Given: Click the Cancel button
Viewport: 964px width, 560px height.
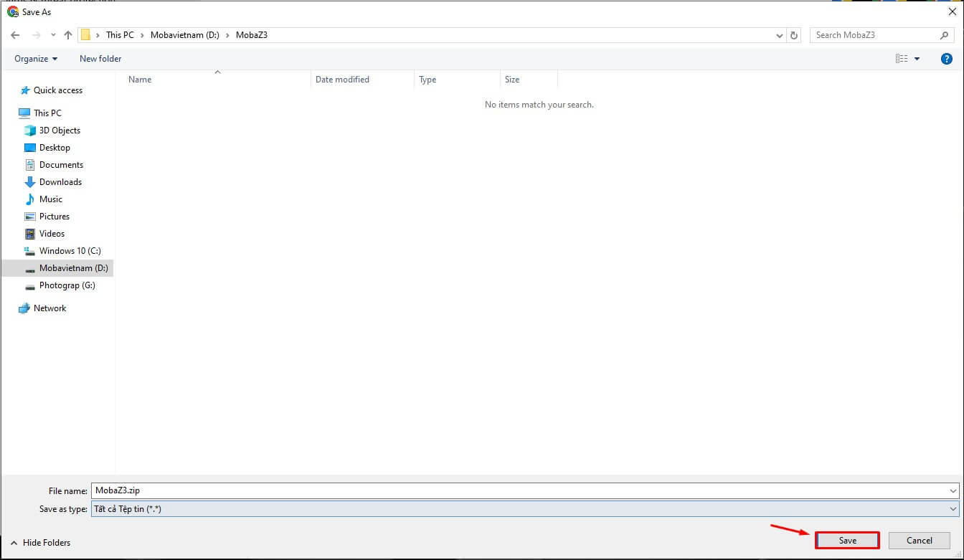Looking at the screenshot, I should [919, 541].
